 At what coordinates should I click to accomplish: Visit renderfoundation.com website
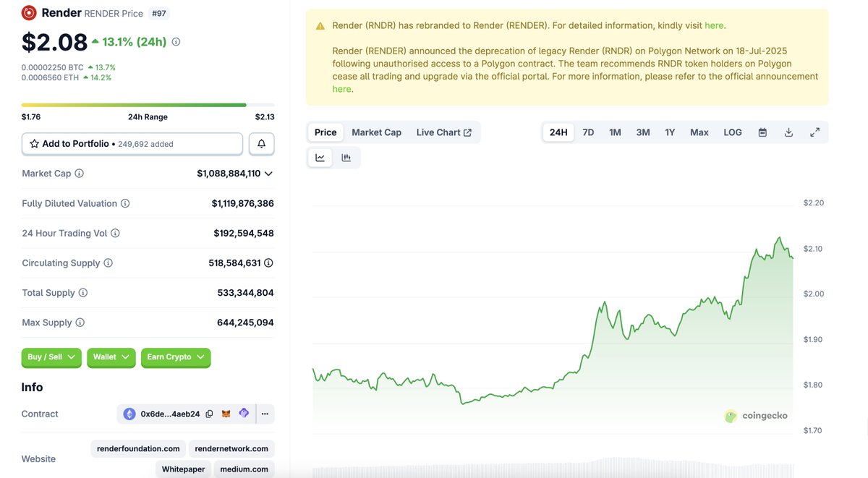[x=137, y=448]
